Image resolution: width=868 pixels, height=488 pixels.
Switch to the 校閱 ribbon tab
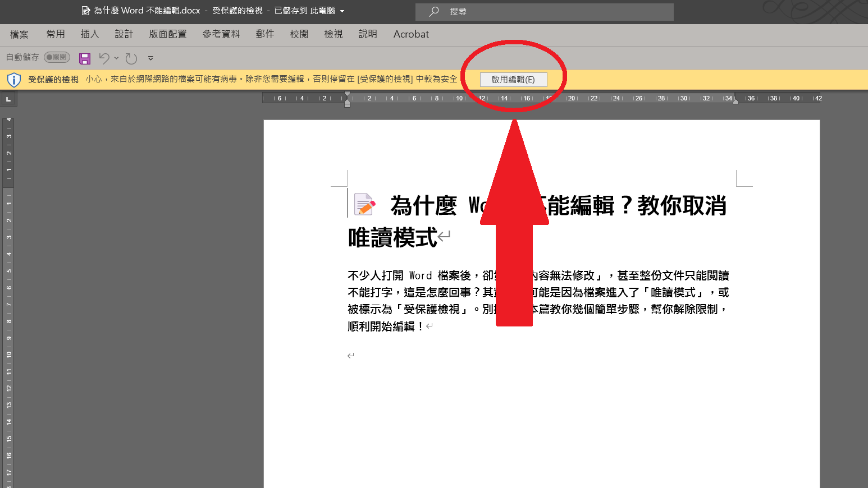[299, 34]
